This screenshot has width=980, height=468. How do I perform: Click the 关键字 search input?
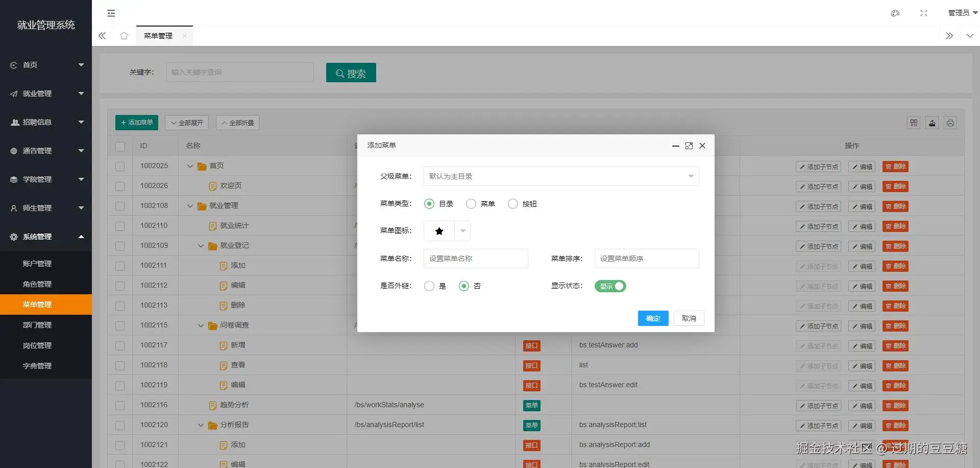(x=240, y=72)
